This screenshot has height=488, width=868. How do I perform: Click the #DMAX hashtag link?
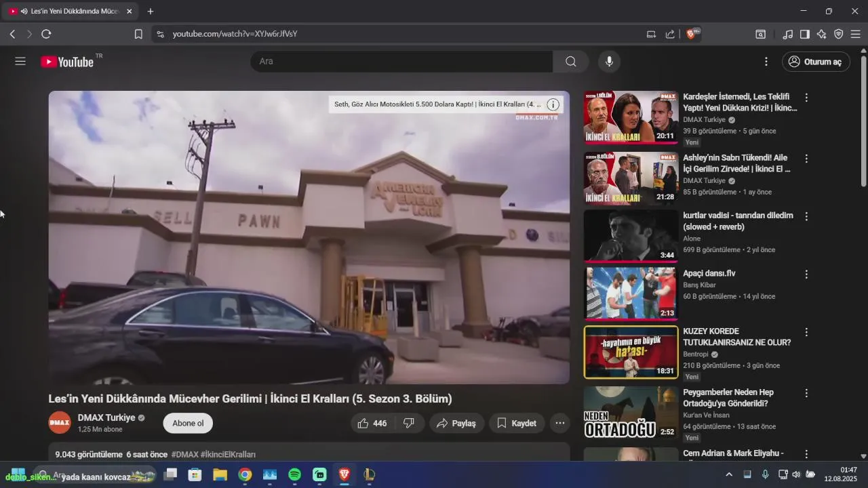(x=184, y=454)
